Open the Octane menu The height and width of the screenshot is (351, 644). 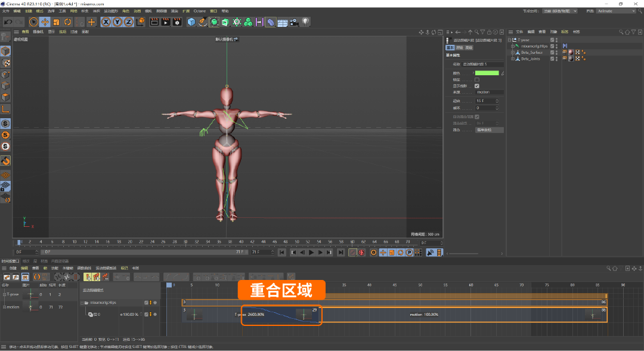tap(200, 11)
